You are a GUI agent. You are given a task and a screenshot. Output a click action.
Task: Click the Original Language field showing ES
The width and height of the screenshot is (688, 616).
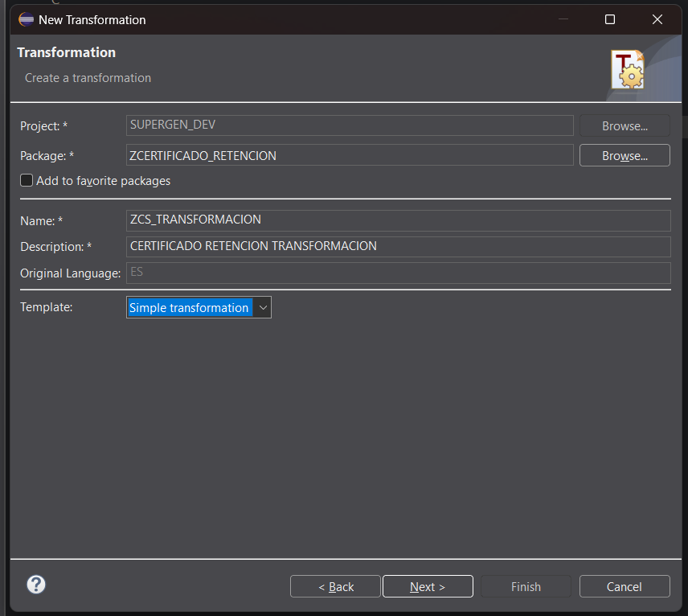pos(398,273)
